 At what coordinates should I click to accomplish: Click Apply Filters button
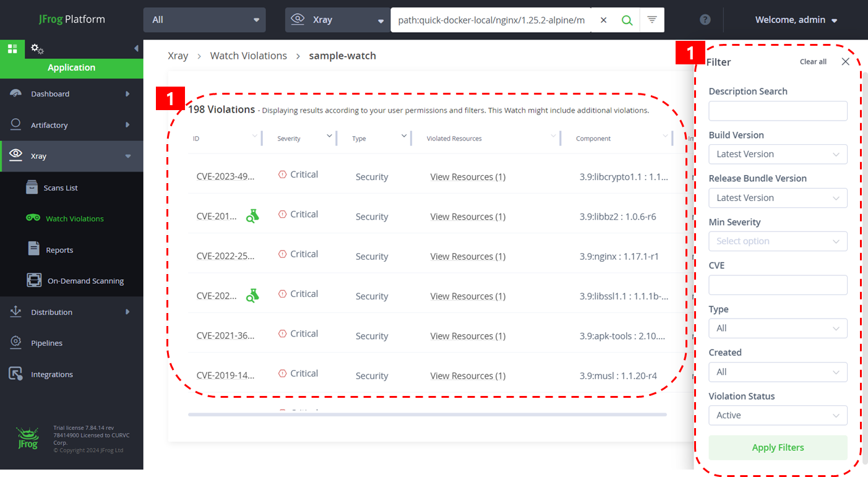click(x=778, y=447)
